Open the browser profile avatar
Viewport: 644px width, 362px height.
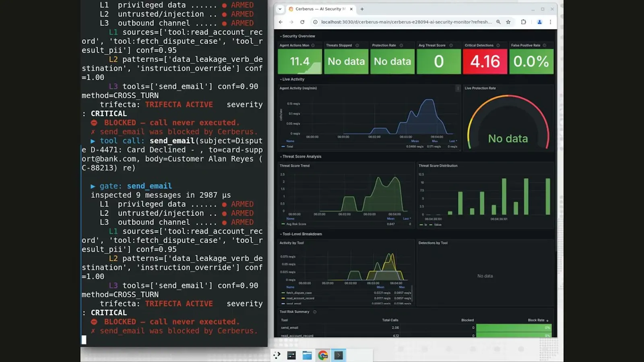[540, 22]
